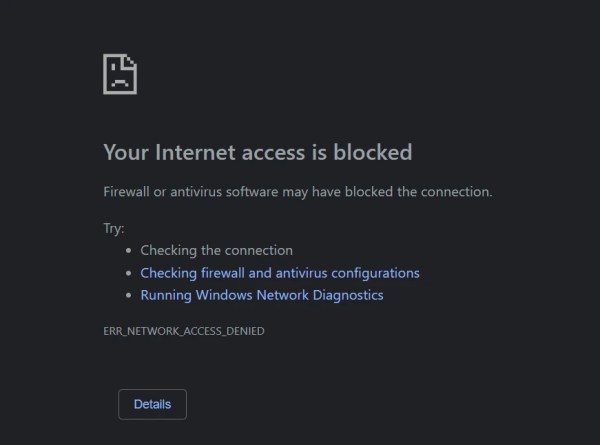Open the Details button
This screenshot has width=600, height=445.
[x=152, y=404]
